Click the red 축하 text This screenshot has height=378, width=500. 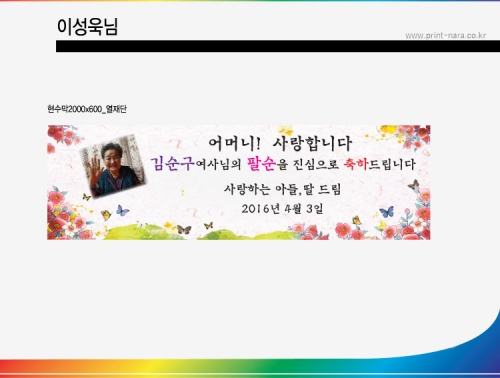pyautogui.click(x=356, y=164)
